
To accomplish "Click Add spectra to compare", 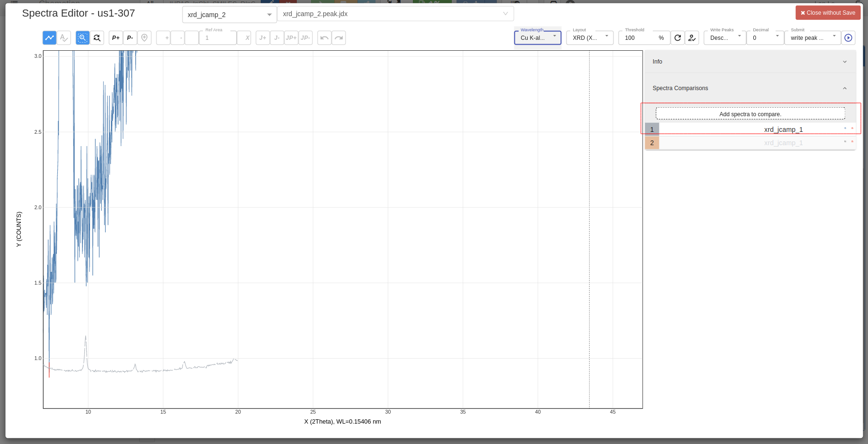I will 750,114.
